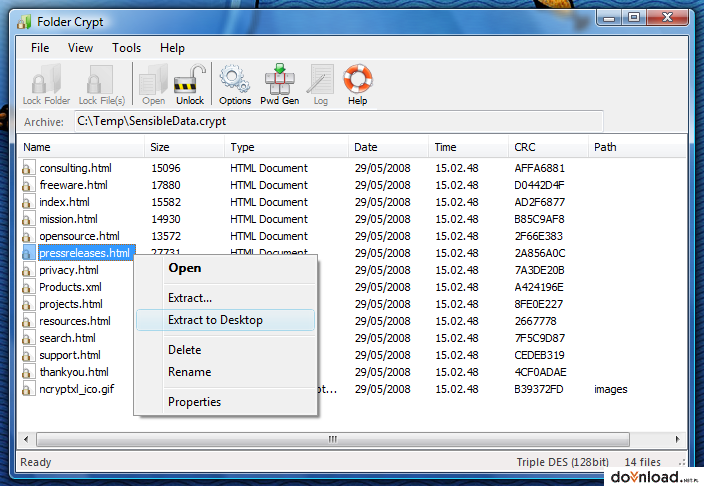Screen dimensions: 704x486
Task: Open the Help menu in menu bar
Action: (x=172, y=48)
